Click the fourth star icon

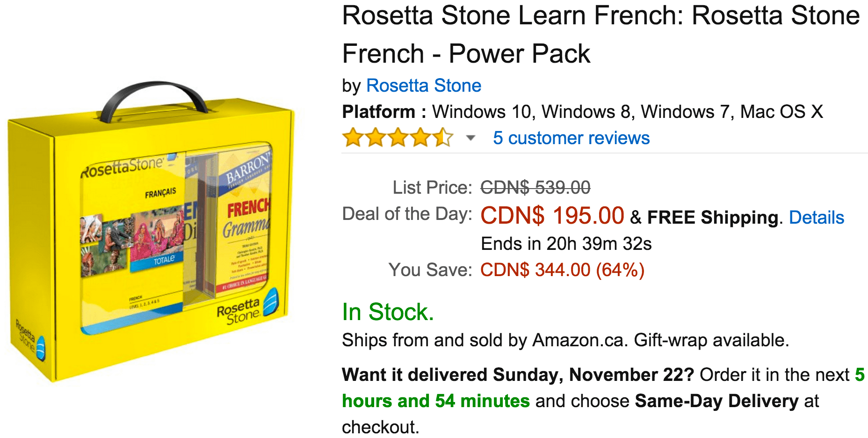420,138
